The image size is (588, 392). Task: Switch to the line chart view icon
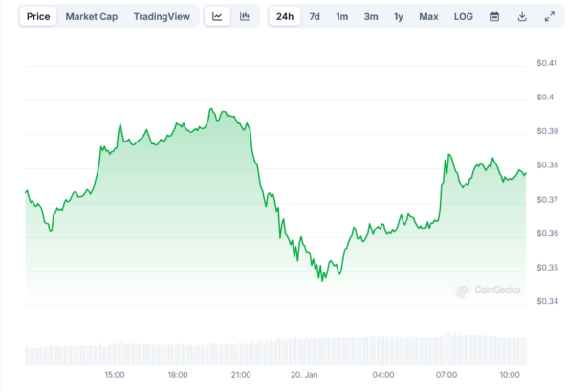coord(218,16)
